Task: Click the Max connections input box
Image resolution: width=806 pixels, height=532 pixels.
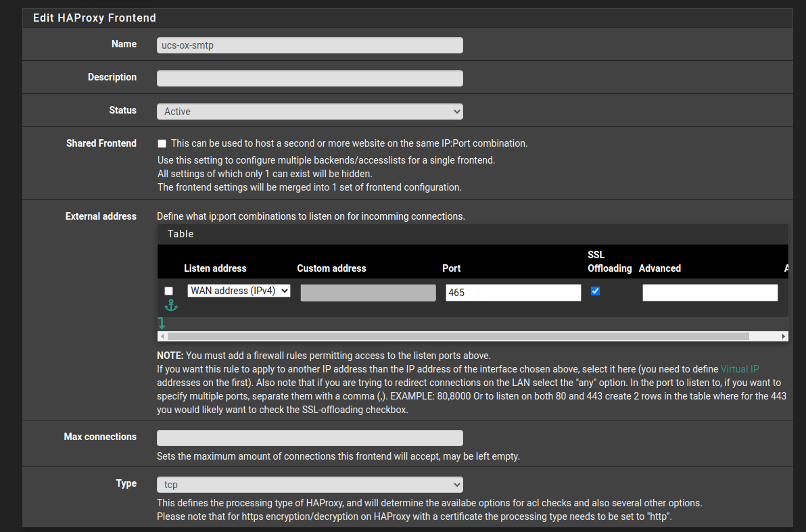Action: (x=310, y=438)
